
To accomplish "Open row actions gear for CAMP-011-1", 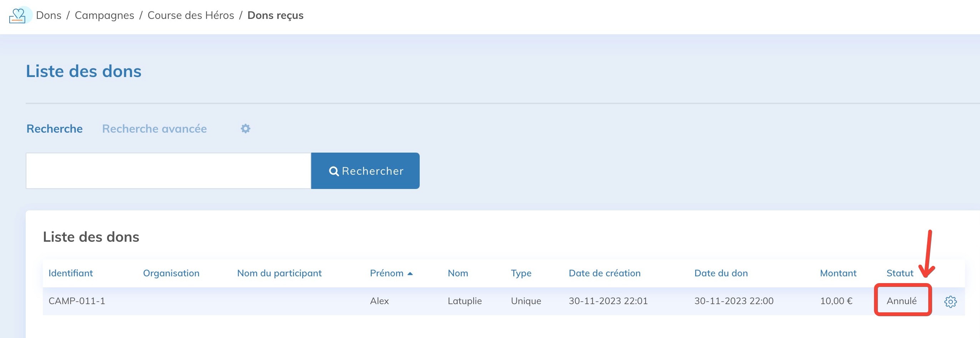I will point(950,301).
